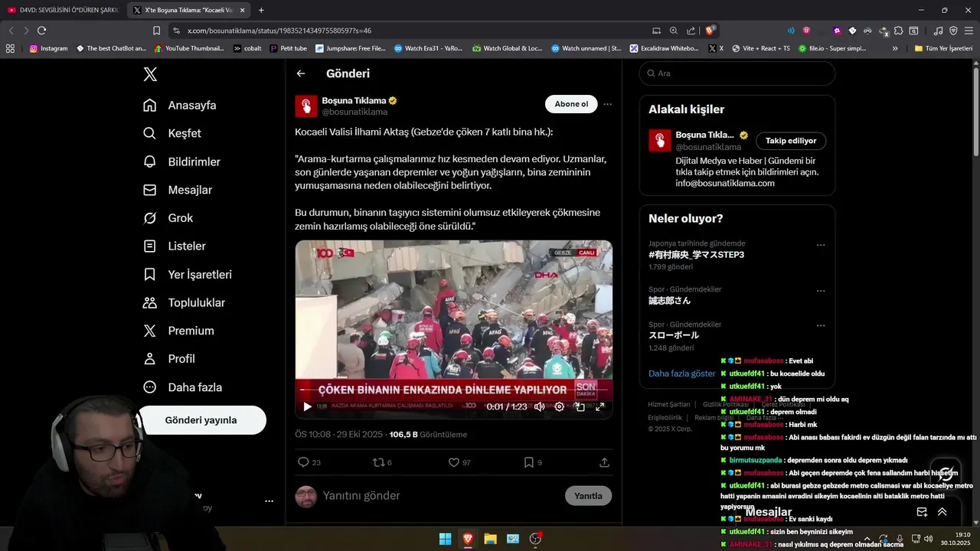Screen dimensions: 980x551
Task: Expand Mesajlar drawer chevrons
Action: pos(942,512)
